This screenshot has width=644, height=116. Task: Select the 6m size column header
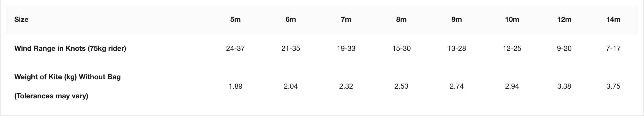click(291, 20)
